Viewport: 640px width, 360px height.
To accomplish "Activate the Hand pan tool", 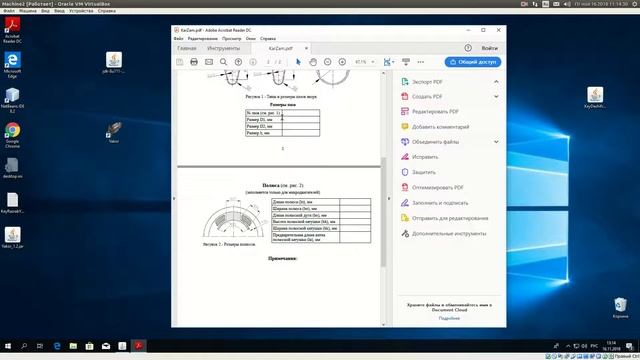I will [x=313, y=62].
